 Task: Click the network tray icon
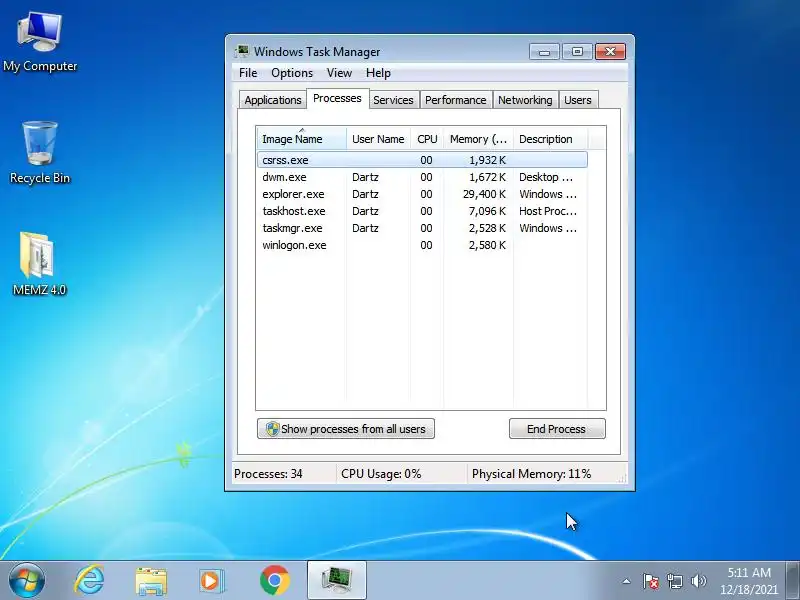tap(674, 581)
